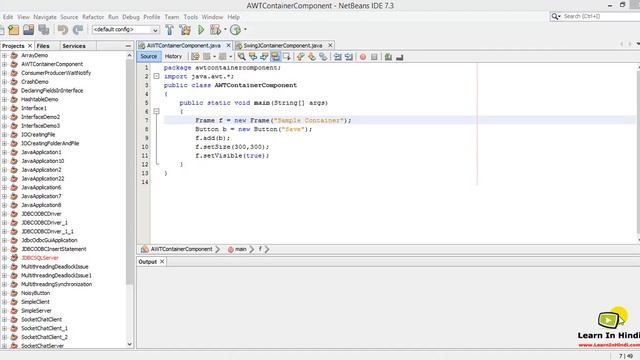This screenshot has height=360, width=640.
Task: Expand the AWTContainerComponent project node
Action: coord(4,64)
